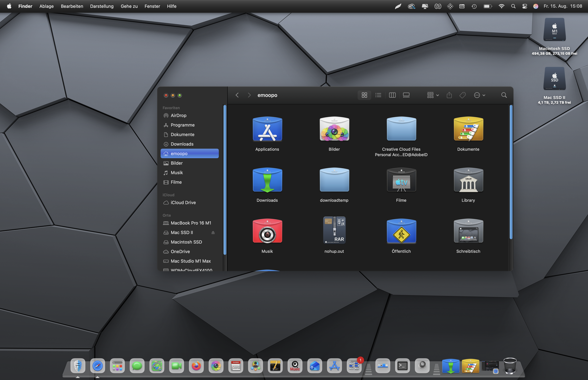The height and width of the screenshot is (380, 588).
Task: Click the Wi-Fi status icon
Action: pos(501,6)
